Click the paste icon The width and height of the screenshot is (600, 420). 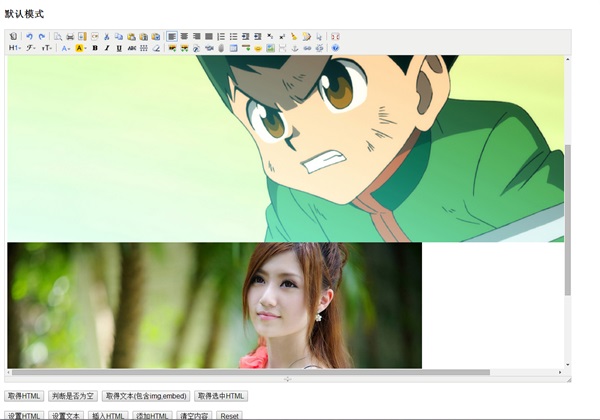coord(131,36)
